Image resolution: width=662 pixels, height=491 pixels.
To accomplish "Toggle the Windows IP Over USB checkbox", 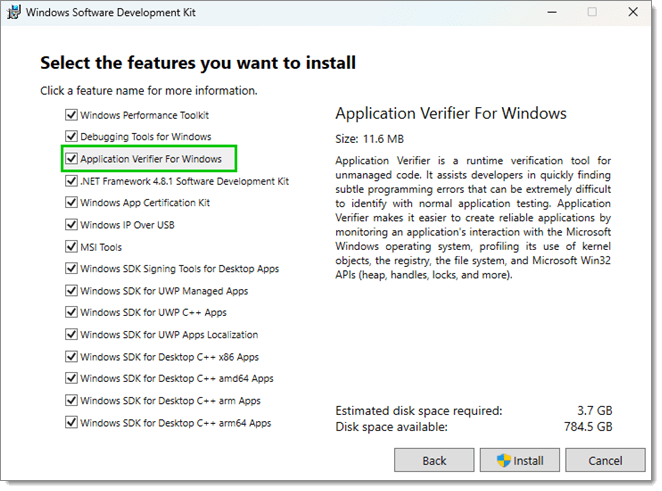I will pos(71,225).
